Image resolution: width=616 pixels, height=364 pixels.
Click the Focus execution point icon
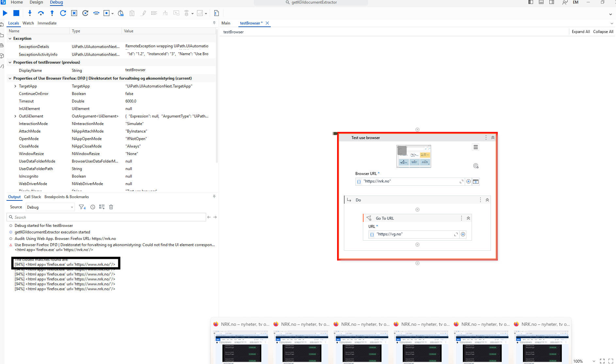click(96, 13)
